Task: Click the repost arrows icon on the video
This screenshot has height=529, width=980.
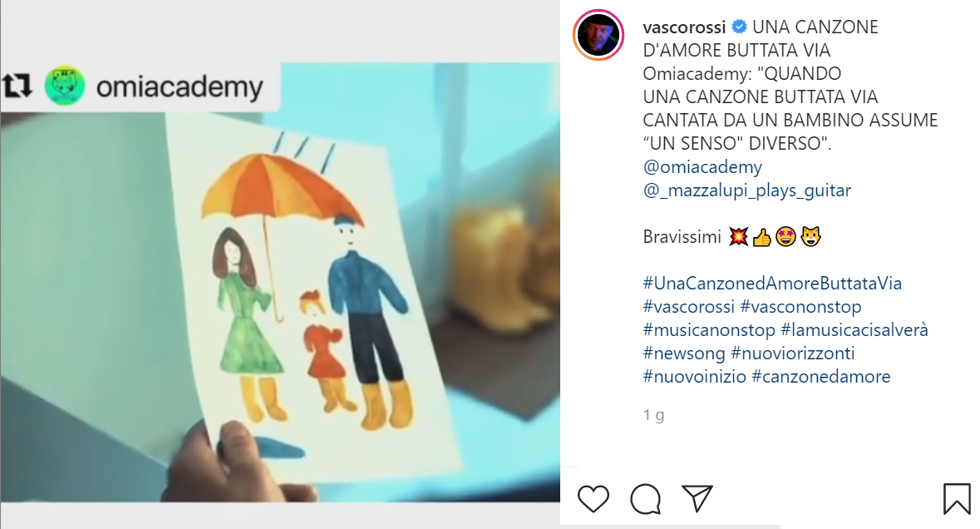Action: [17, 86]
